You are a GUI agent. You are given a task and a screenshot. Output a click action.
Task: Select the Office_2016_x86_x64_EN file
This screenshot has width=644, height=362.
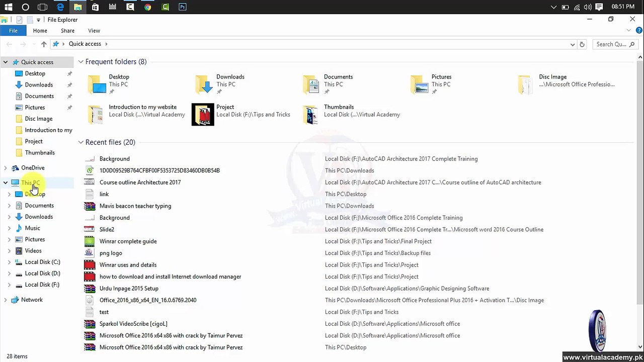point(148,300)
